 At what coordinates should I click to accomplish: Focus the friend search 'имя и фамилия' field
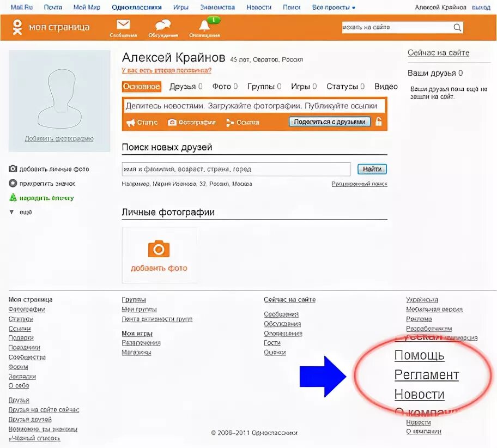click(x=236, y=169)
